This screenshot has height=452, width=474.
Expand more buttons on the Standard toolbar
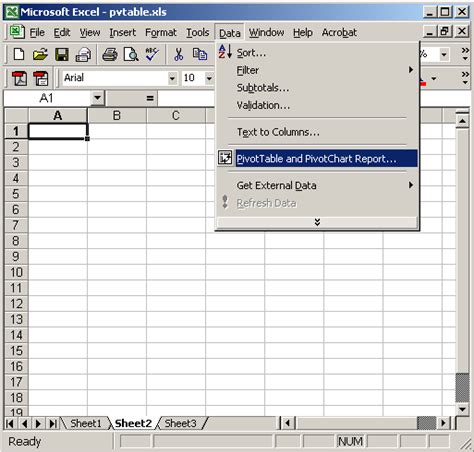pos(465,54)
